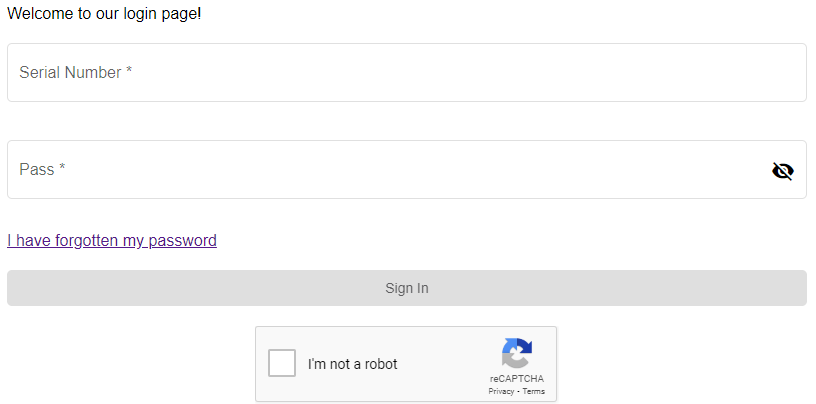This screenshot has width=816, height=404.
Task: Click the word "robot" in the captcha label
Action: (378, 364)
